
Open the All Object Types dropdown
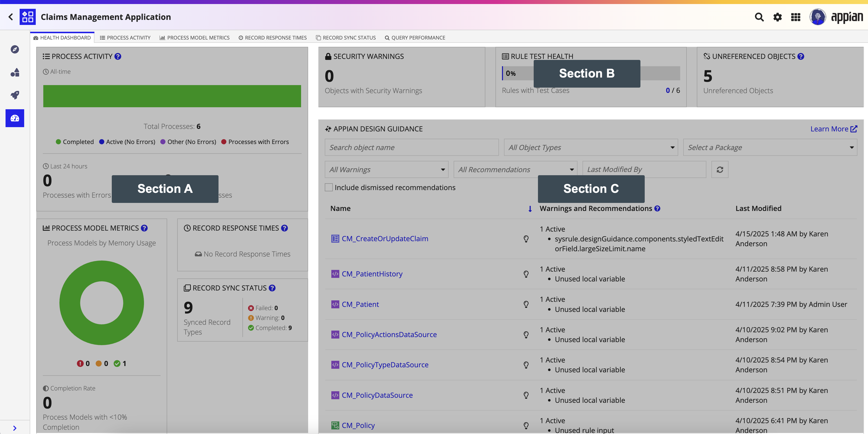pos(591,147)
